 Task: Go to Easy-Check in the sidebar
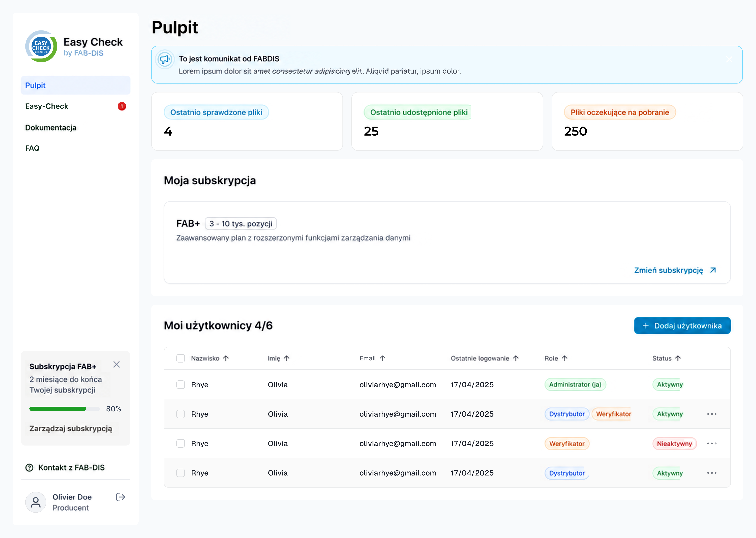coord(75,106)
